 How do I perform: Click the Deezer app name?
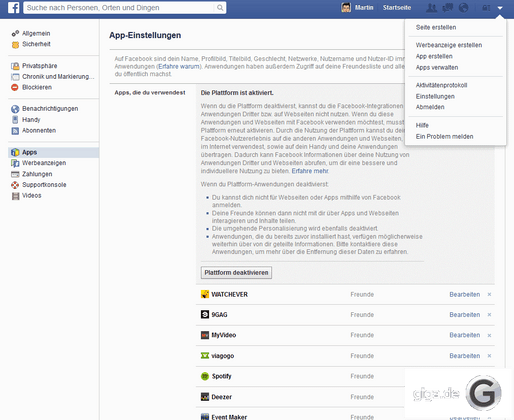(221, 397)
